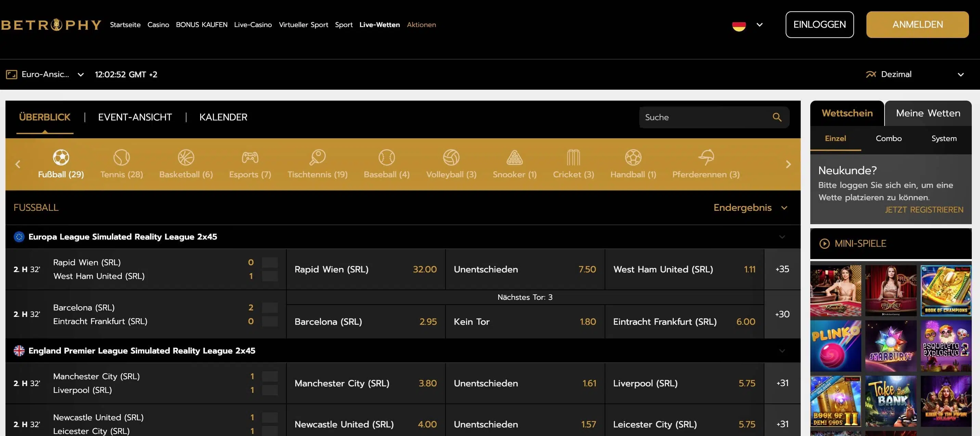
Task: Bet on West Ham United at 1.11
Action: click(x=684, y=269)
